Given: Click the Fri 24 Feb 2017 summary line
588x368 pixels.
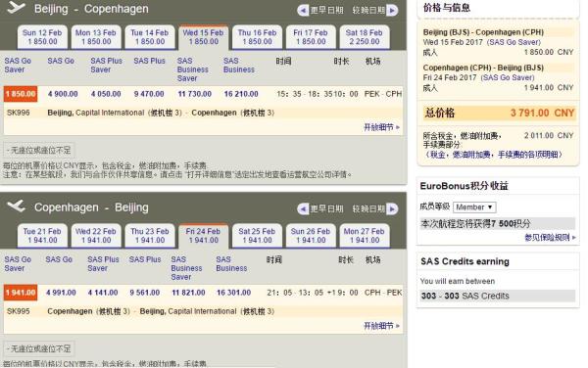Looking at the screenshot, I should point(478,78).
